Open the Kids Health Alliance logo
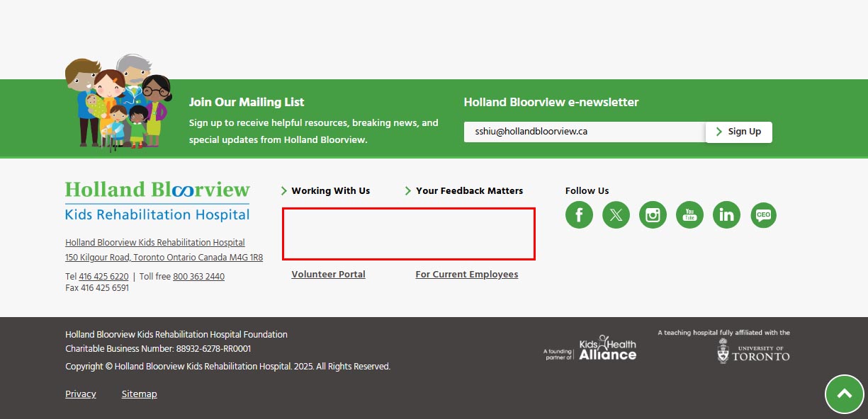The width and height of the screenshot is (868, 419). [607, 348]
